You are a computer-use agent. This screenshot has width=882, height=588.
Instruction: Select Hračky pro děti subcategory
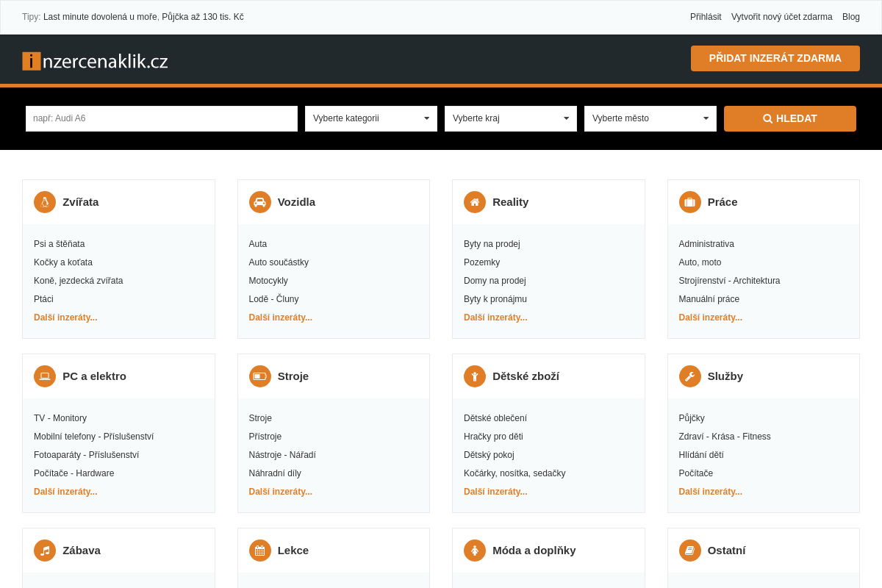click(493, 437)
